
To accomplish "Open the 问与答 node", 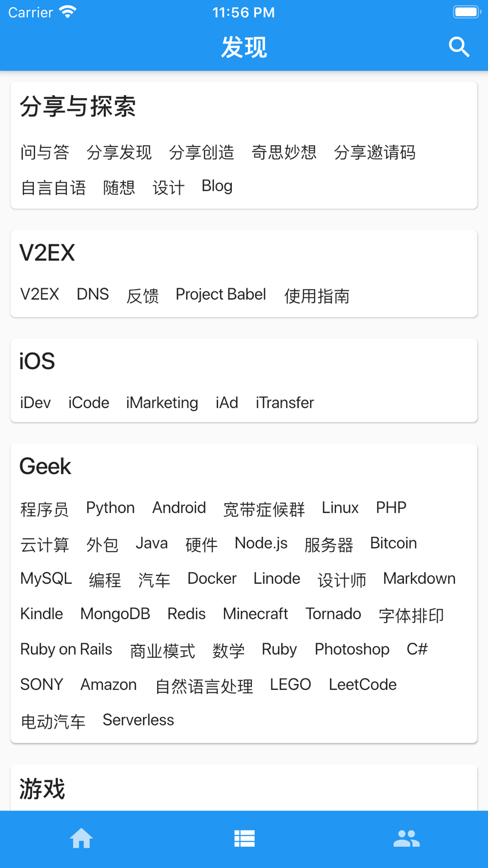I will click(x=45, y=152).
